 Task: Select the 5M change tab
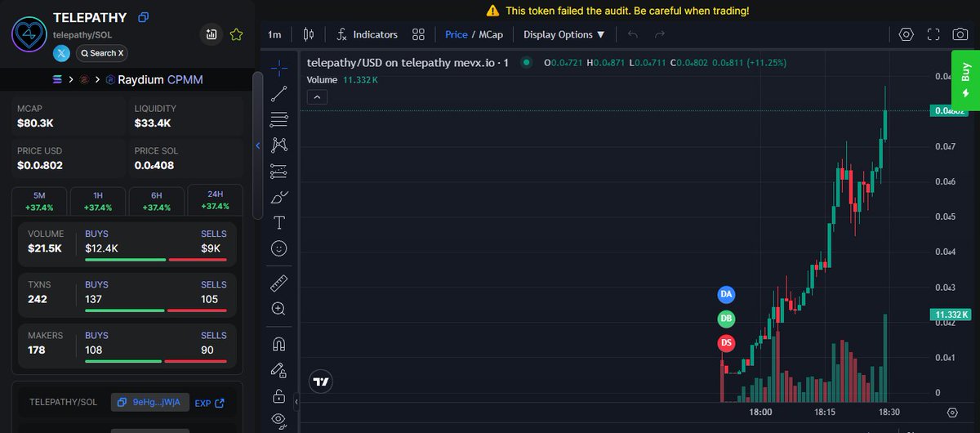coord(39,201)
